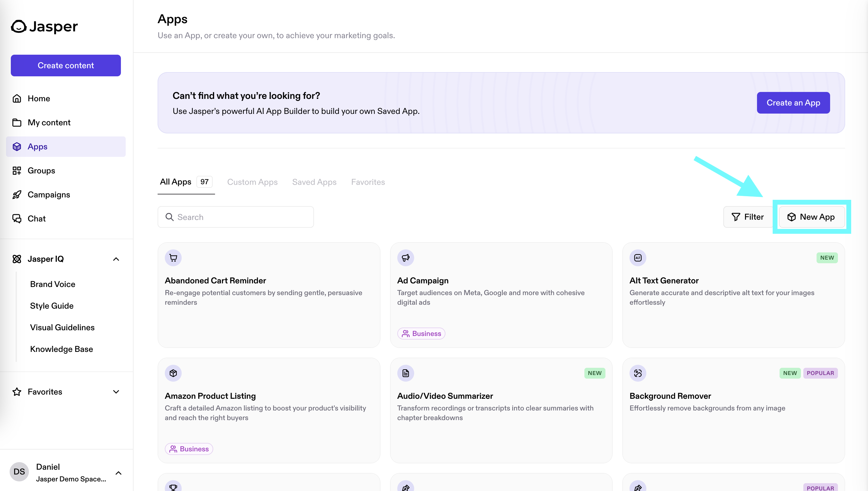Image resolution: width=868 pixels, height=491 pixels.
Task: Click the Ad Campaign megaphone icon
Action: coord(406,258)
